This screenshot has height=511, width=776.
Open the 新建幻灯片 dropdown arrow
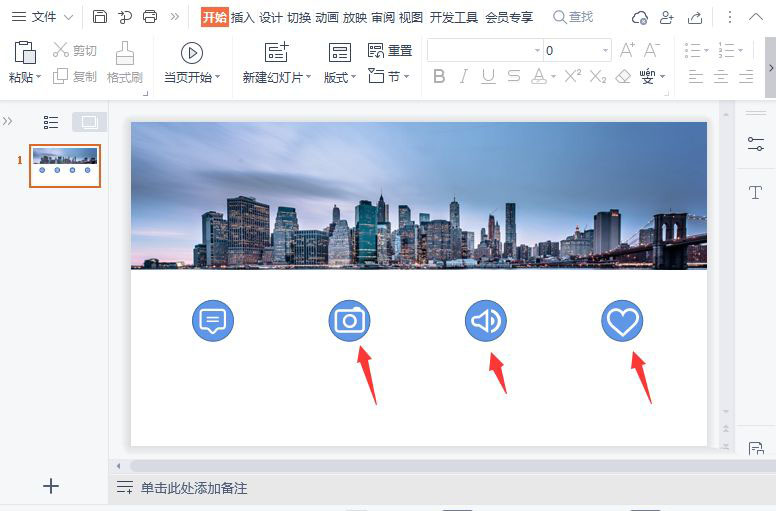[x=308, y=77]
